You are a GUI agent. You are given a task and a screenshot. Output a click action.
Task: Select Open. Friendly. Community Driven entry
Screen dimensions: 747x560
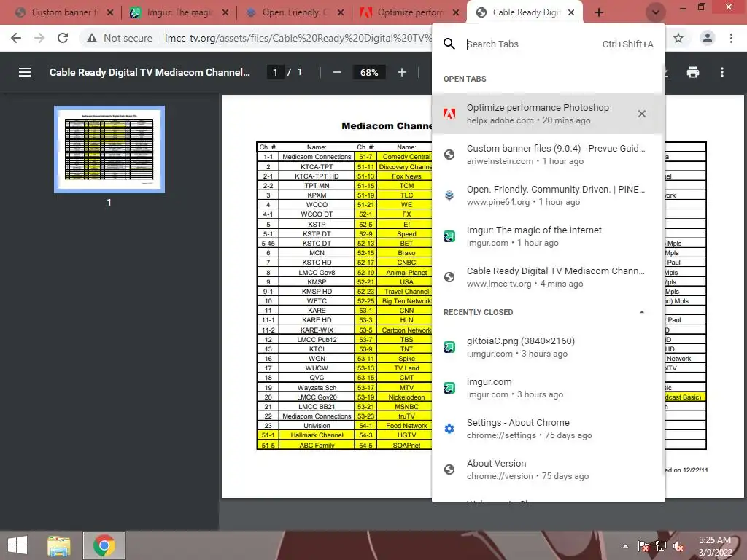click(x=549, y=195)
